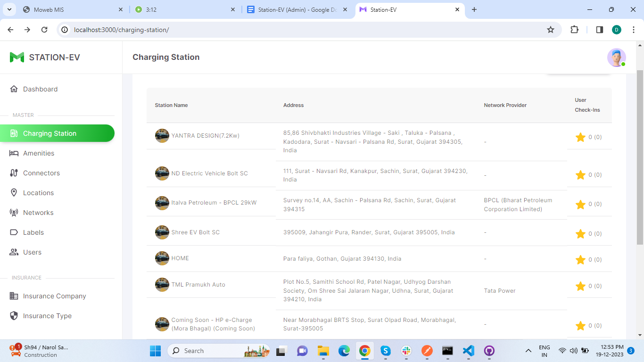Click the star rating for YANTRA DESIGN
This screenshot has height=362, width=644.
point(580,137)
